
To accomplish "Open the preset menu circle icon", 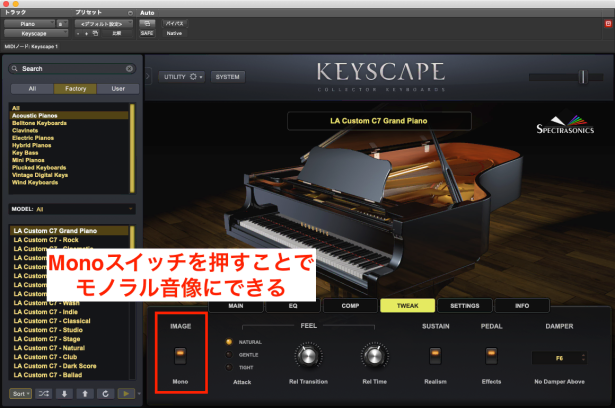I will (130, 13).
